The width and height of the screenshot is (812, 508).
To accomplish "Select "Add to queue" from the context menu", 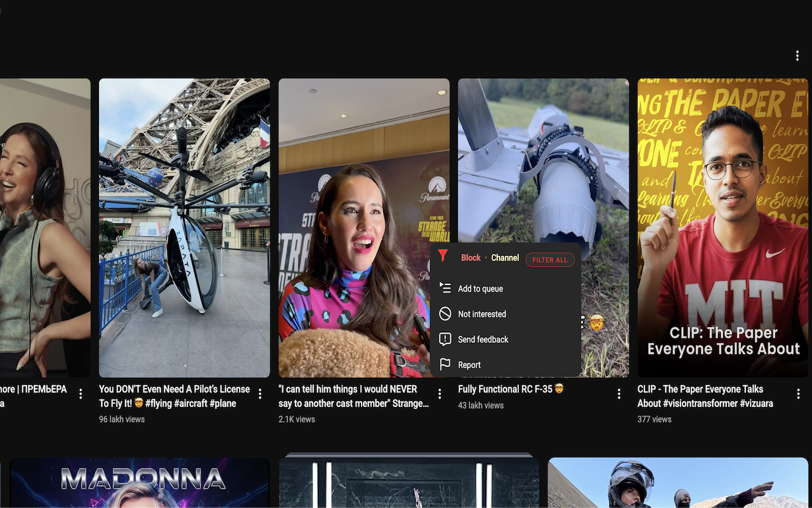I will pyautogui.click(x=506, y=288).
